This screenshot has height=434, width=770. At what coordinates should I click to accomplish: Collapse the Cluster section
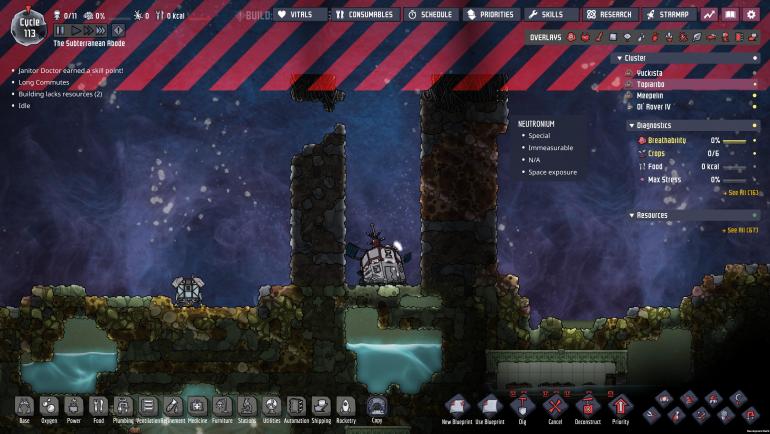pos(619,58)
